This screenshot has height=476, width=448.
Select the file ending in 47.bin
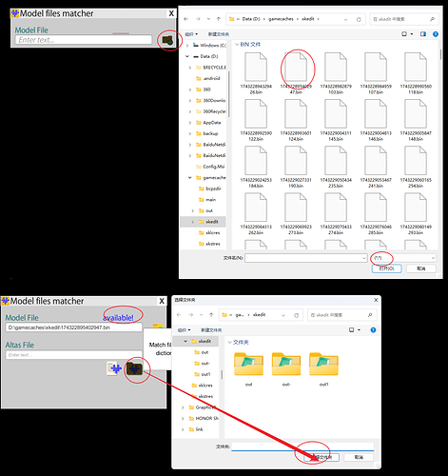coord(296,74)
